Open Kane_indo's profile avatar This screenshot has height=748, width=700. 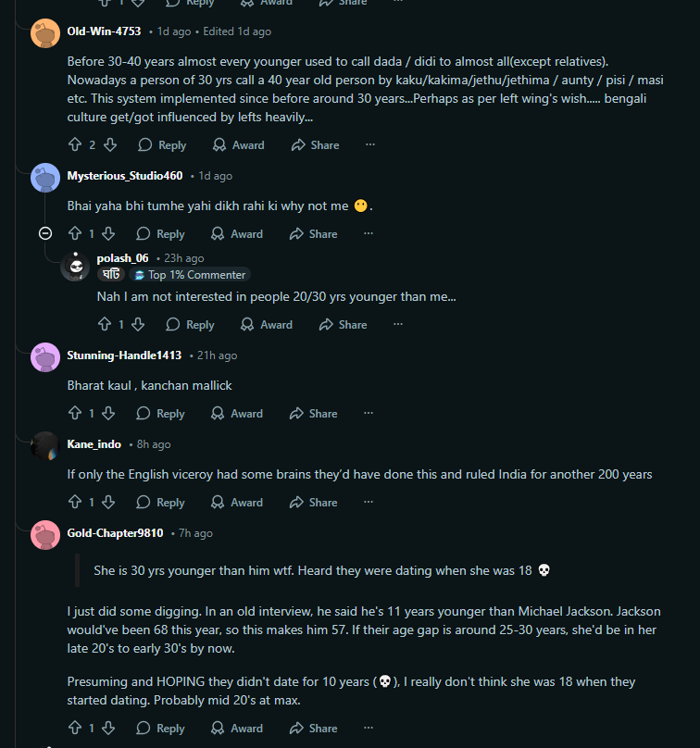point(45,445)
